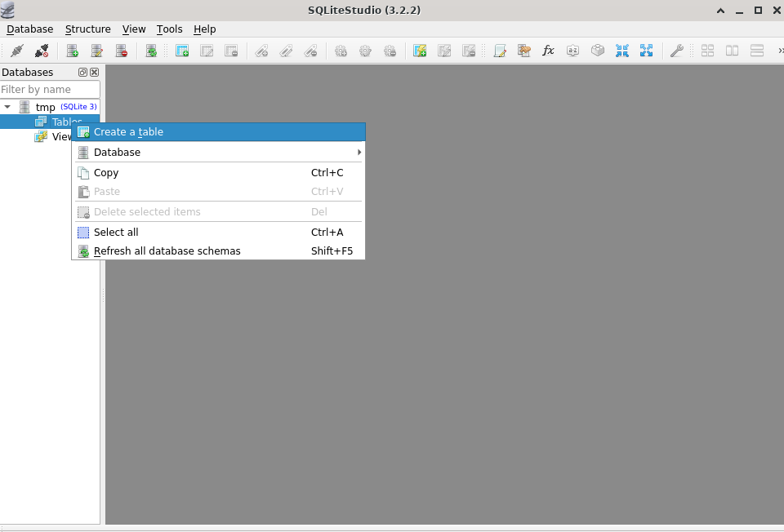Click the Edit index toolbar icon
The width and height of the screenshot is (784, 532).
tap(286, 51)
